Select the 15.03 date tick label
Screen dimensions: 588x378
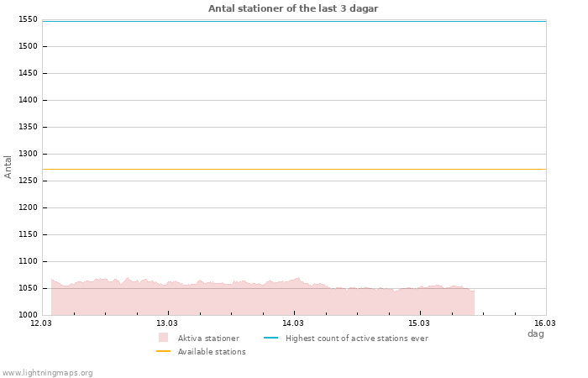(419, 323)
